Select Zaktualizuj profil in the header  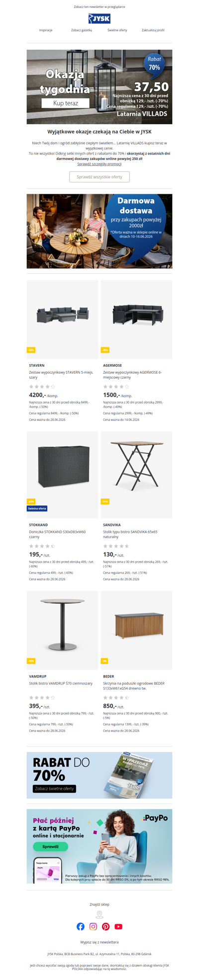point(153,30)
